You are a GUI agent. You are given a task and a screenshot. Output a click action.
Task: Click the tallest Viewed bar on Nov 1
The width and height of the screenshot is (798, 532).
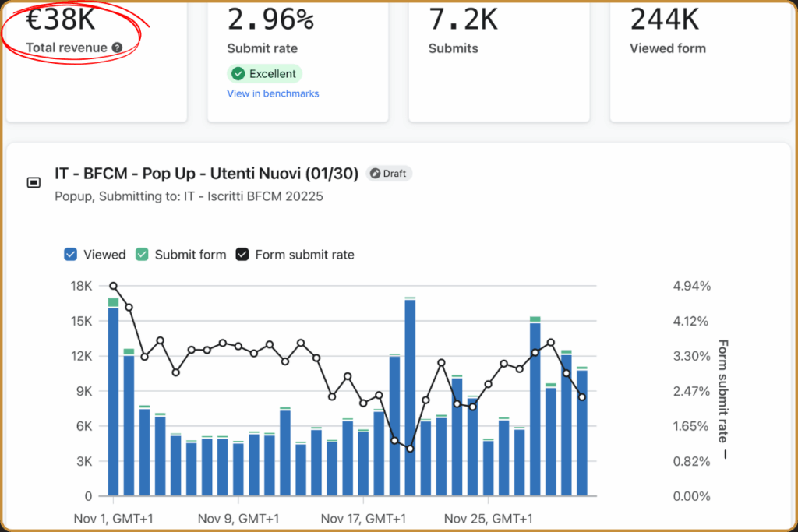(114, 401)
